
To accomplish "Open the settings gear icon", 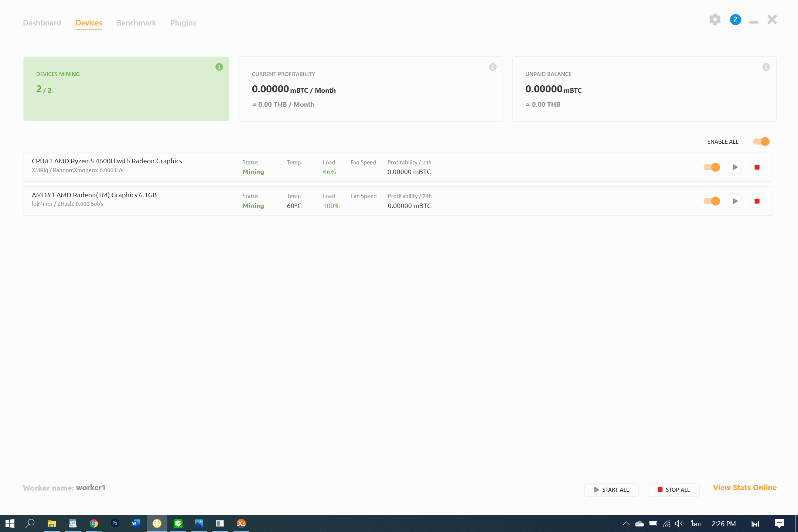I will (x=715, y=20).
